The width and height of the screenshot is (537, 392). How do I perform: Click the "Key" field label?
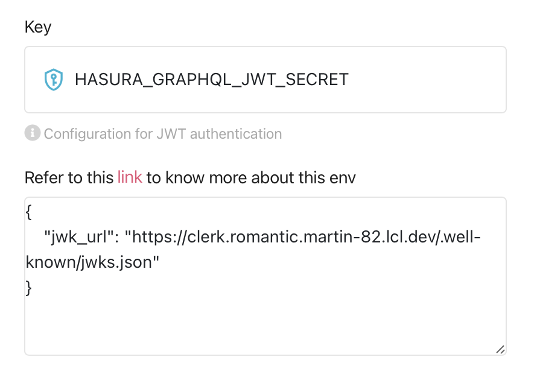pos(38,27)
